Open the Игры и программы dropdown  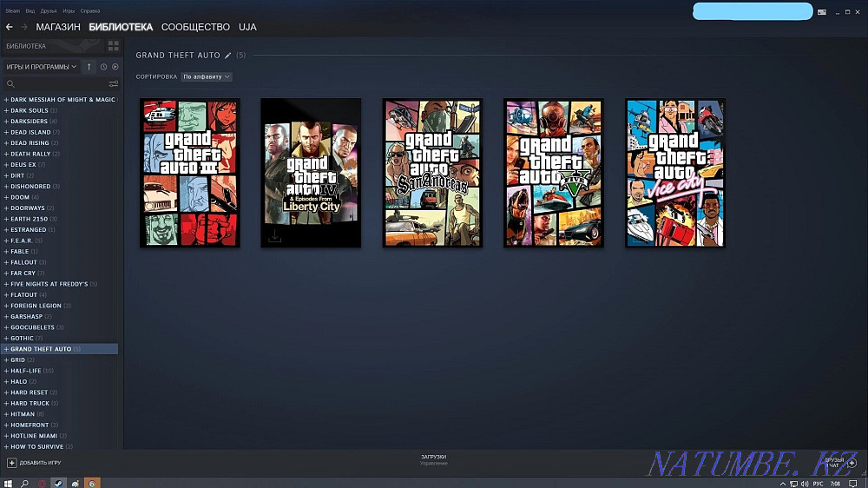coord(41,67)
